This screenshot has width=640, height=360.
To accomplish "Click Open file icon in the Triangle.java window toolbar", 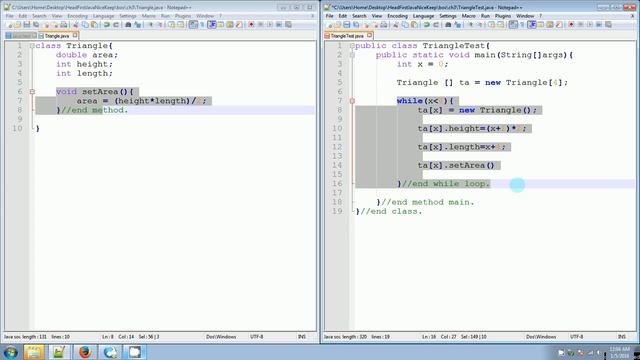I will pyautogui.click(x=18, y=25).
